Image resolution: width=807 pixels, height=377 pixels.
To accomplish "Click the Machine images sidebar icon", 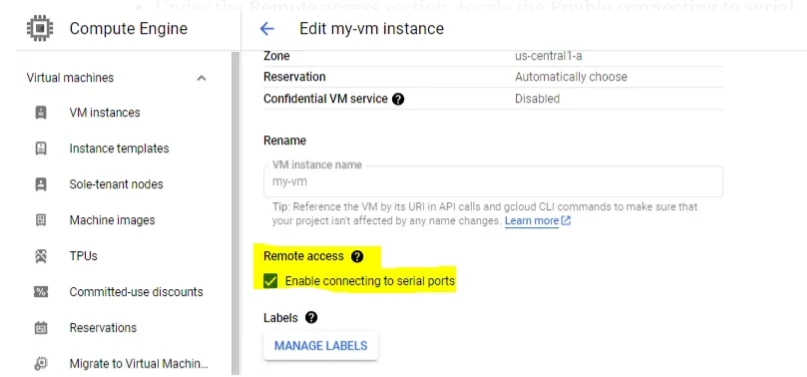I will coord(41,220).
